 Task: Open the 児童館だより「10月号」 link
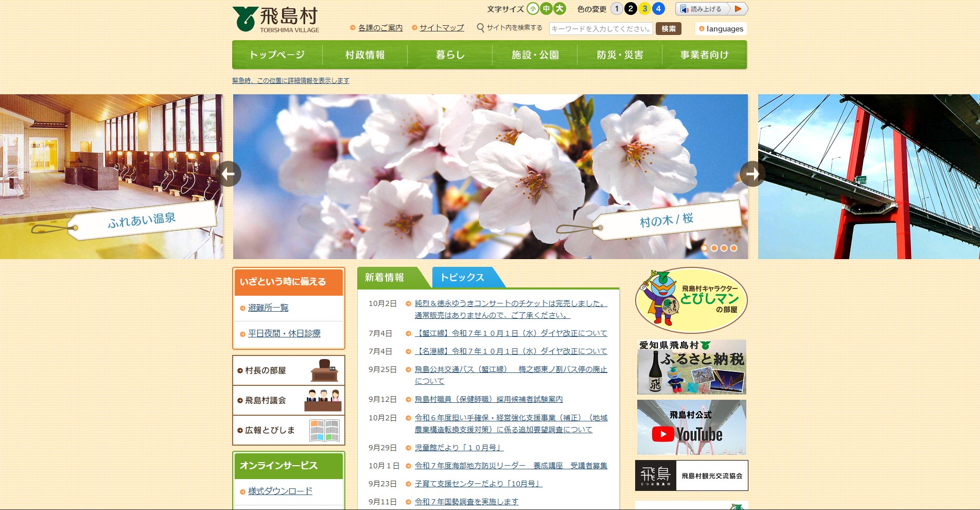pos(459,448)
